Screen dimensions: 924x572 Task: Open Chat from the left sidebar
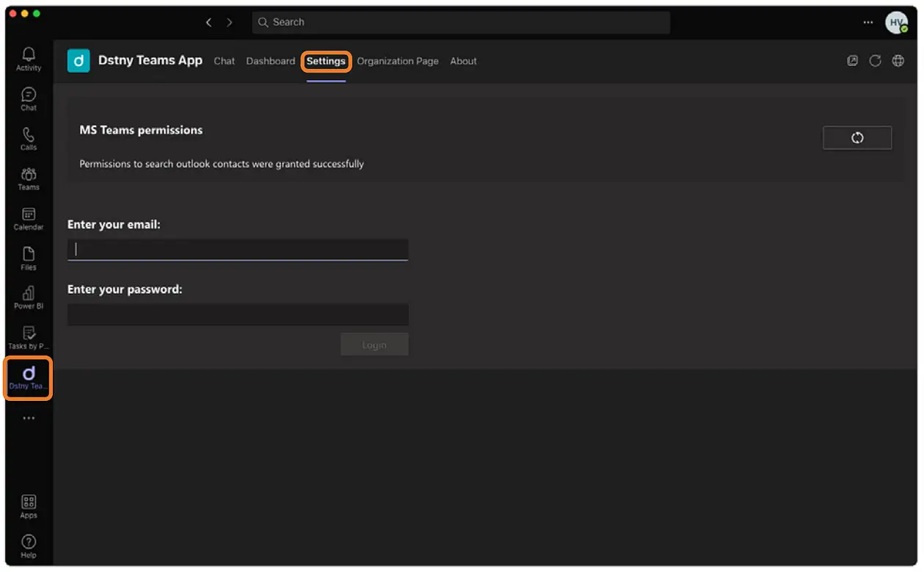pos(29,99)
